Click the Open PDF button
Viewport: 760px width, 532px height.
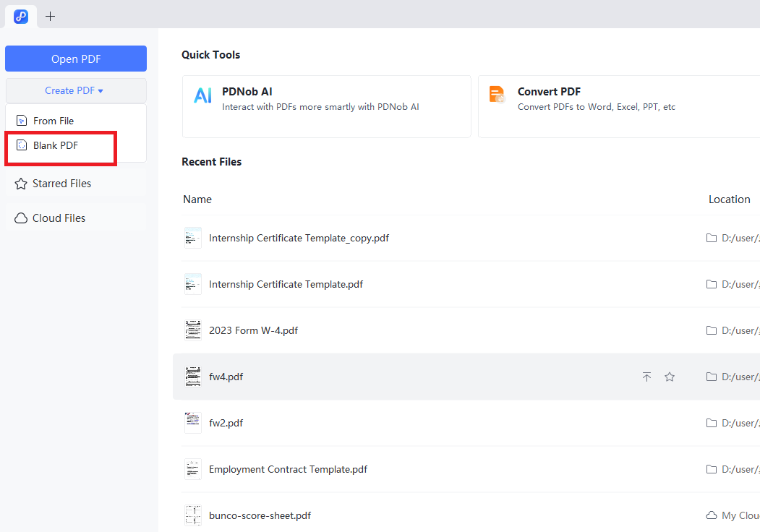(76, 59)
